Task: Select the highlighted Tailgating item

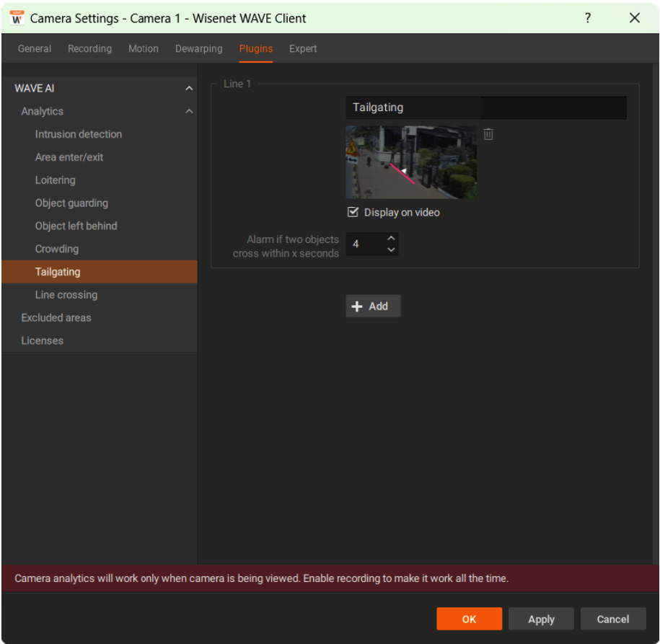Action: click(x=100, y=272)
